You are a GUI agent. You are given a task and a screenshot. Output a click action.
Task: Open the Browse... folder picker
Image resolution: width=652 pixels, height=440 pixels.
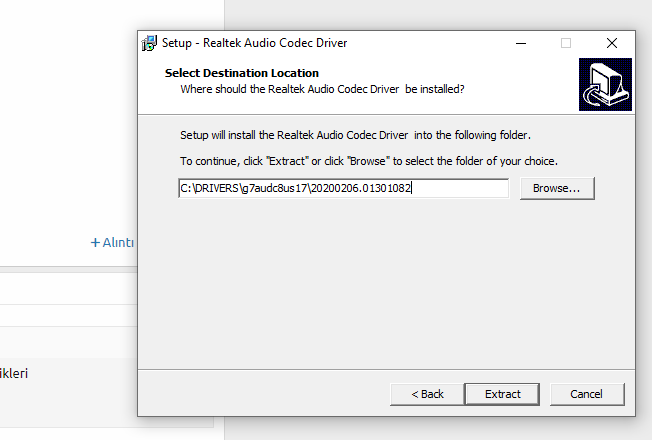click(557, 188)
